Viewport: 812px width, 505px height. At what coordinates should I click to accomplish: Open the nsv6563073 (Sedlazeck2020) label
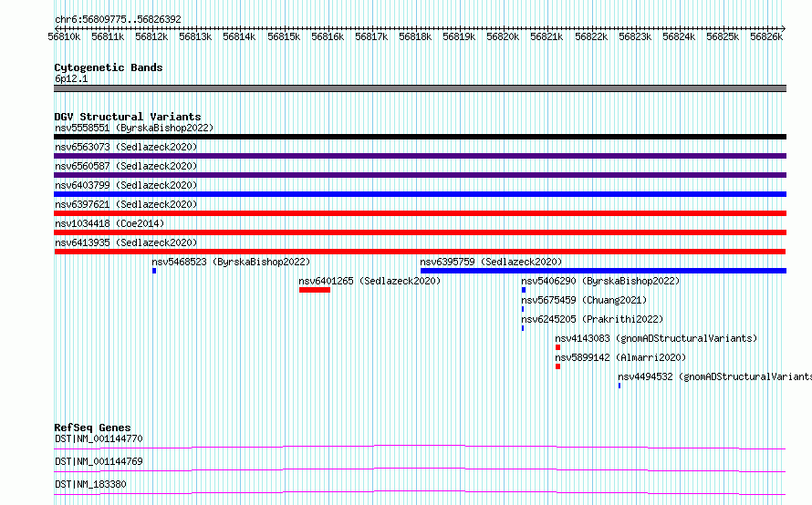126,147
